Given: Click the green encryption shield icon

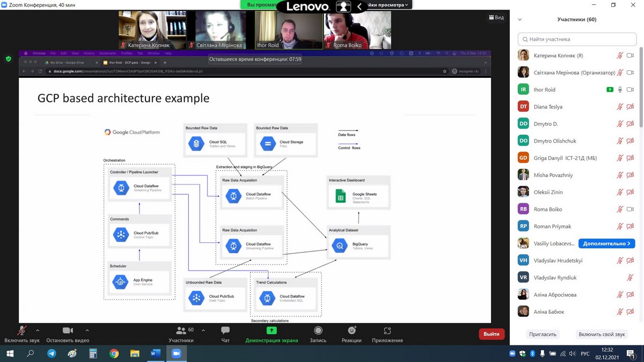Looking at the screenshot, I should [8, 59].
